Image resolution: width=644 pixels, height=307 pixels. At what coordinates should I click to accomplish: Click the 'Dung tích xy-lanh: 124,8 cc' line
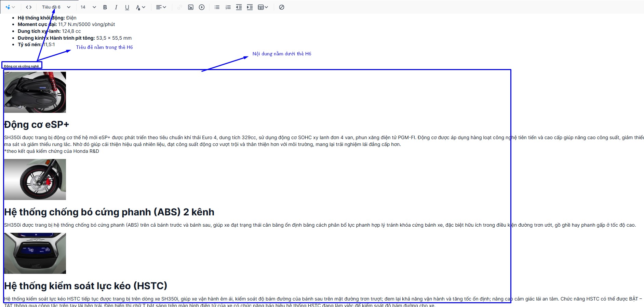coord(49,31)
